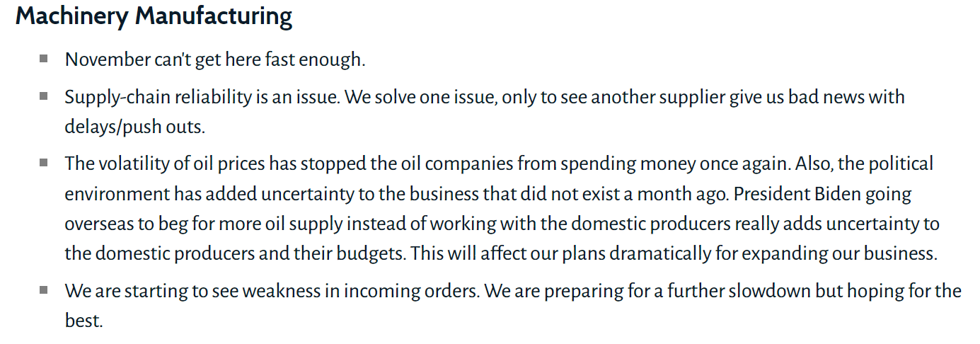The height and width of the screenshot is (344, 980).
Task: Click the text delays/push outs
Action: tap(133, 127)
